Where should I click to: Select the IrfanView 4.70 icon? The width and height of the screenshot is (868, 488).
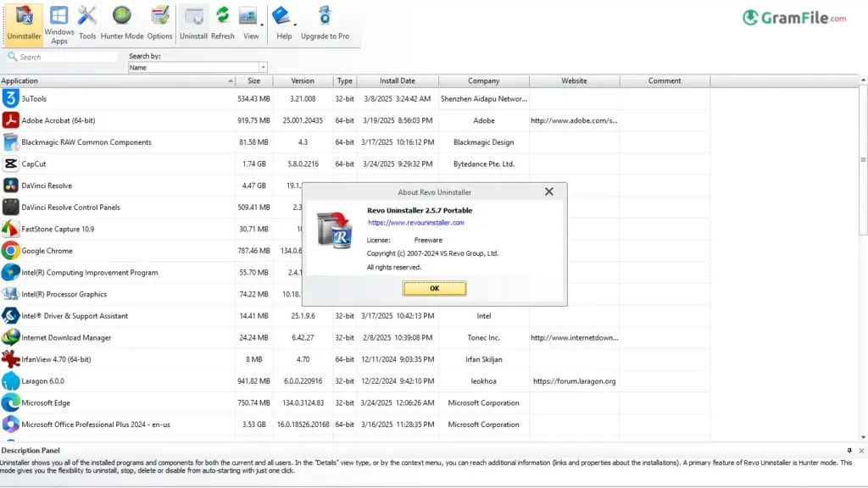point(10,359)
